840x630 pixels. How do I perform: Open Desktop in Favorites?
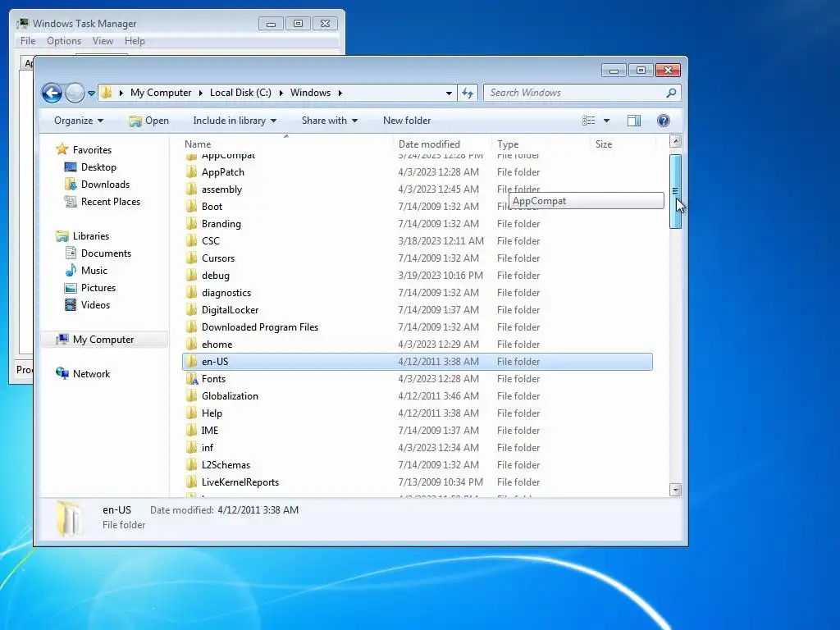click(x=98, y=167)
